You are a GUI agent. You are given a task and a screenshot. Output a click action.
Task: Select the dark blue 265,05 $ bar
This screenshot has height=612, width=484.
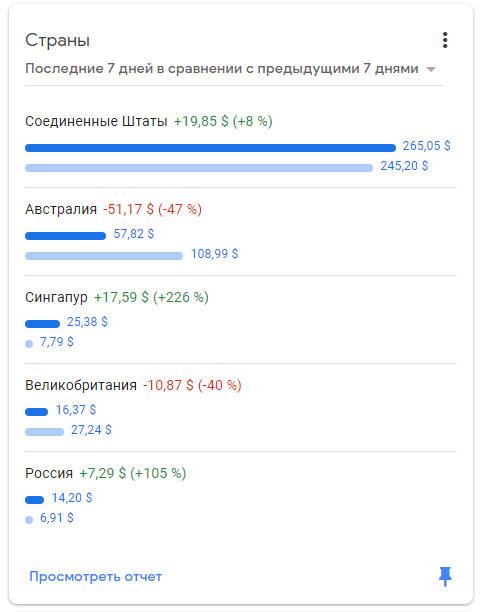click(210, 148)
